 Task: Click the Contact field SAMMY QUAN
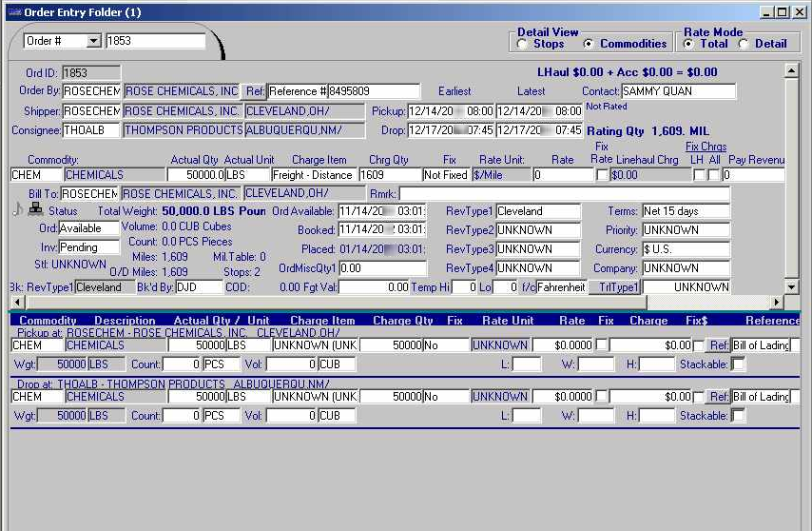point(678,91)
